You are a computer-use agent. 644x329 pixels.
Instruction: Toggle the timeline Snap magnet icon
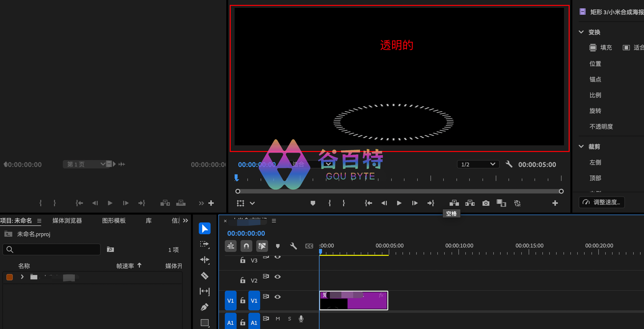click(246, 246)
